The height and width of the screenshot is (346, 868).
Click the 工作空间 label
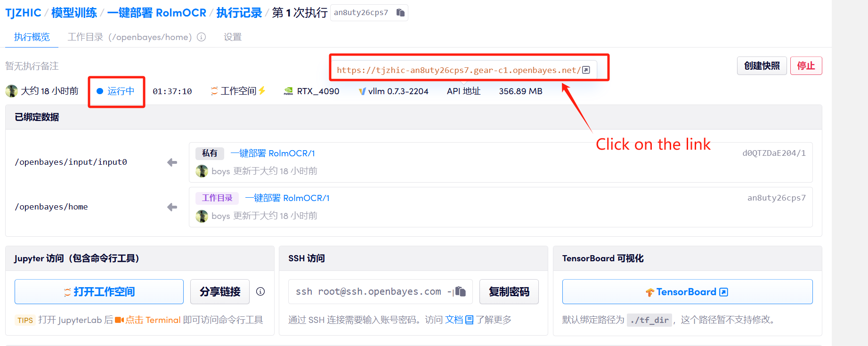click(238, 91)
